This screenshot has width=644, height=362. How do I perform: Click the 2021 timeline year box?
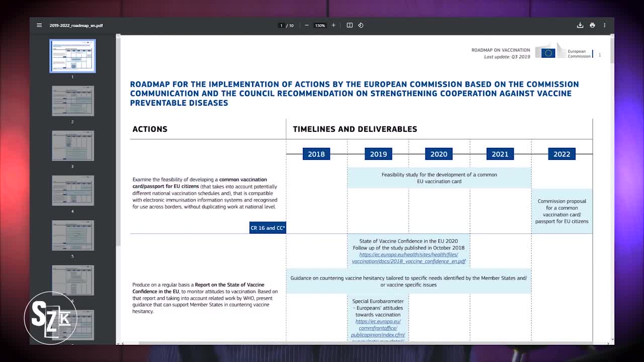(500, 154)
